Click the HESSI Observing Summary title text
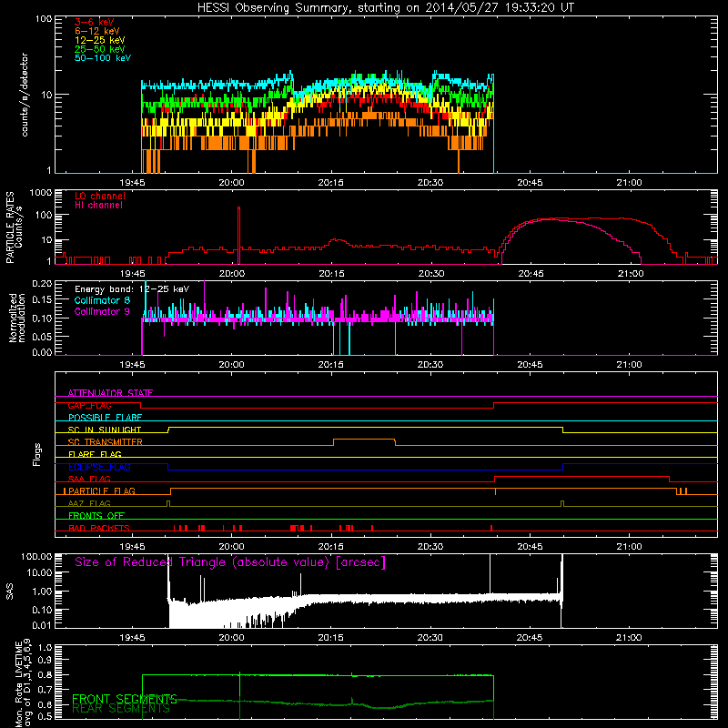 tap(386, 8)
